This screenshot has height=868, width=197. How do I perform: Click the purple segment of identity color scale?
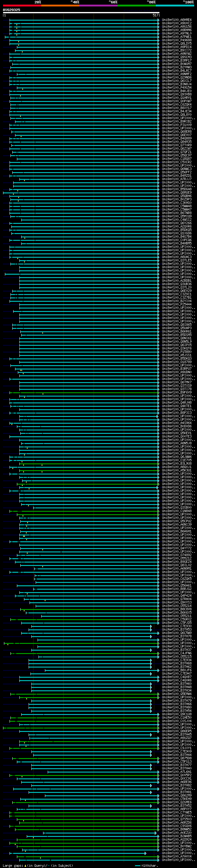pyautogui.click(x=98, y=6)
